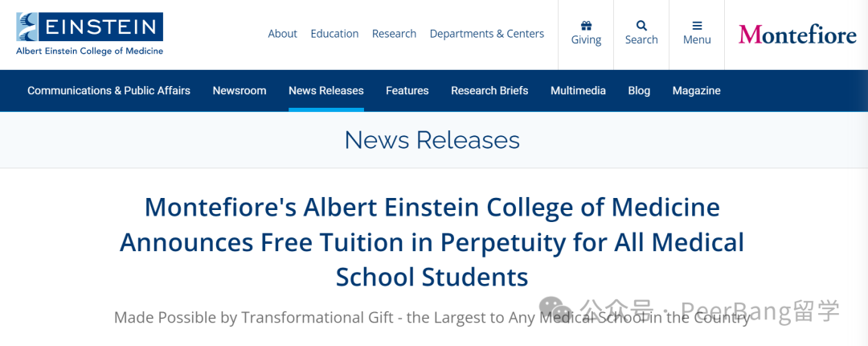Open the Magazine tab
Image resolution: width=868 pixels, height=346 pixels.
tap(696, 90)
